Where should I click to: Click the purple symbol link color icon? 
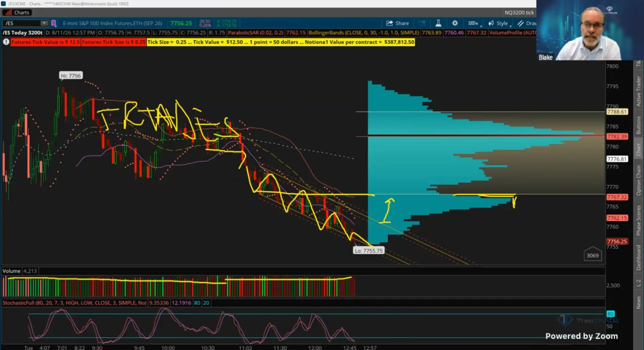click(53, 23)
